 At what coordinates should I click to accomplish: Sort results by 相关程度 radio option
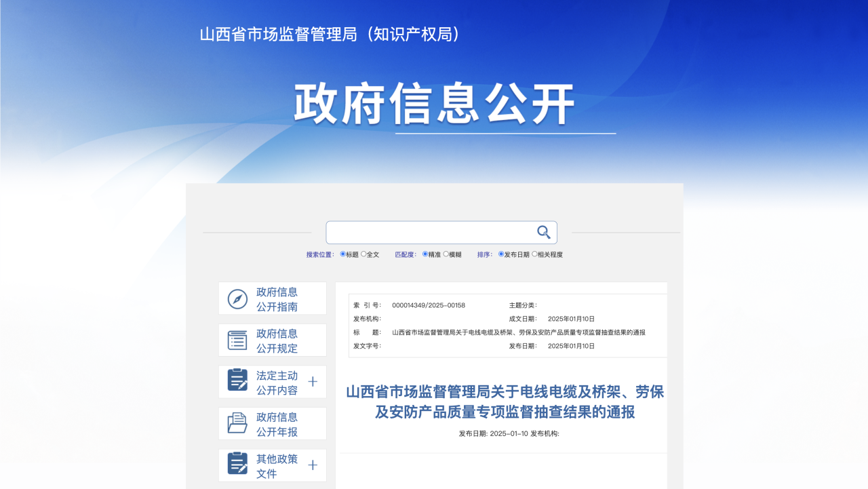pos(534,254)
